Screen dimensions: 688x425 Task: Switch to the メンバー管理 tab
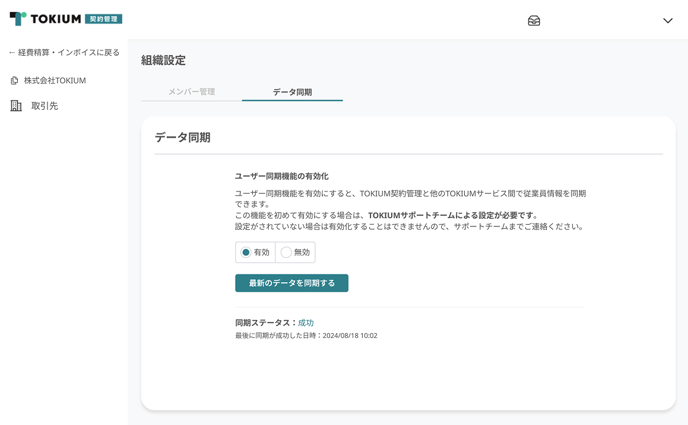pos(191,92)
